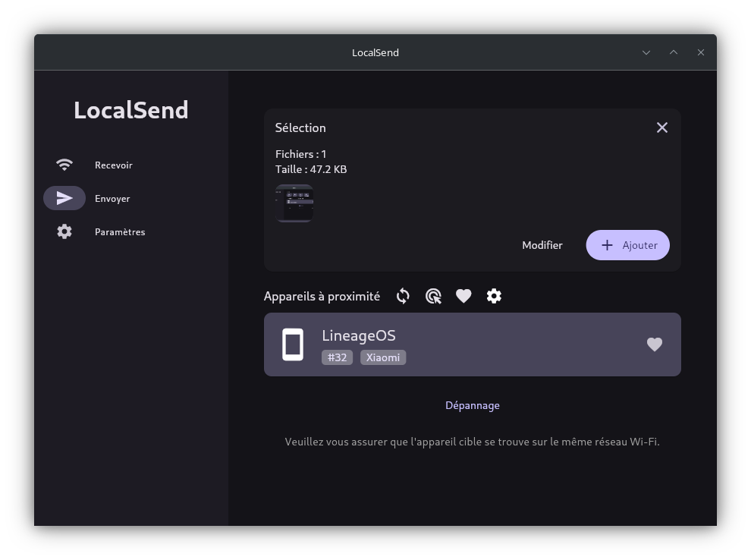Click the Ajouter button
The image size is (751, 560).
[x=627, y=245]
